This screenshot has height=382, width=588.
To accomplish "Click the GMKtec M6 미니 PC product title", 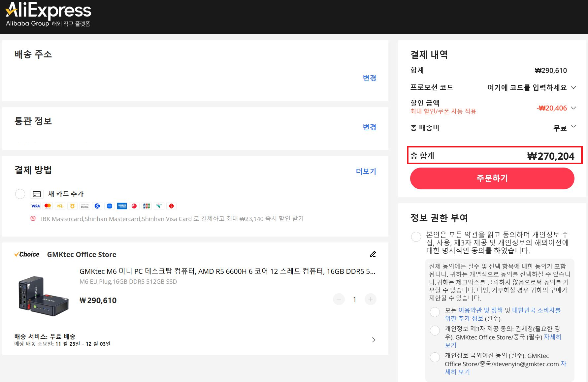I will click(x=227, y=271).
